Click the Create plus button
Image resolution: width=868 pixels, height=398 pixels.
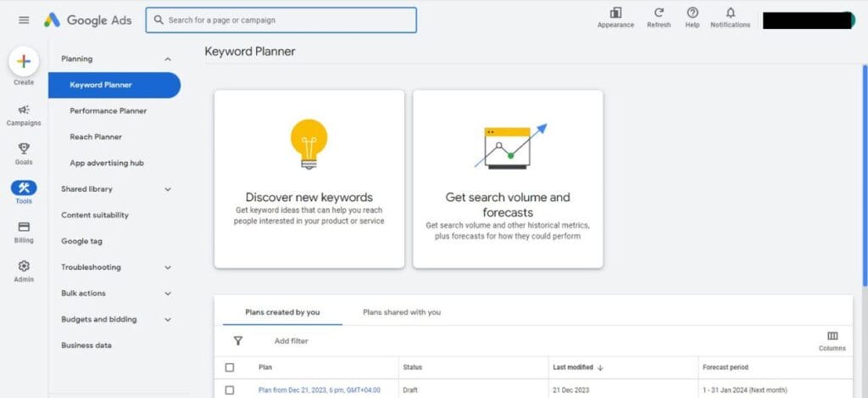(24, 62)
